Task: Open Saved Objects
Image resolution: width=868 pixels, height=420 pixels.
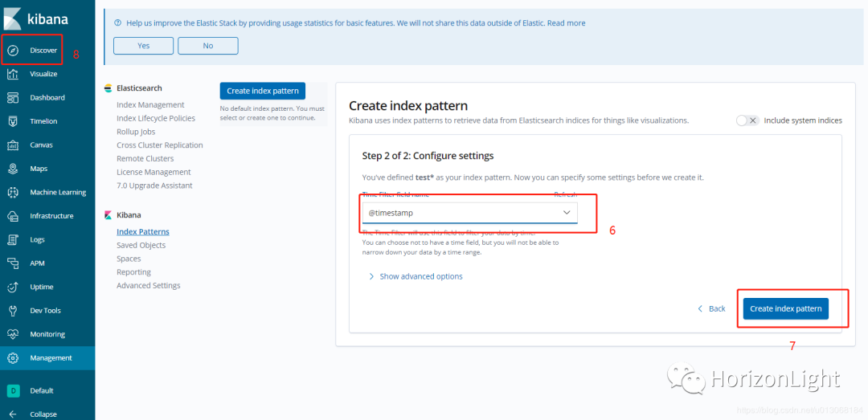Action: click(x=141, y=245)
